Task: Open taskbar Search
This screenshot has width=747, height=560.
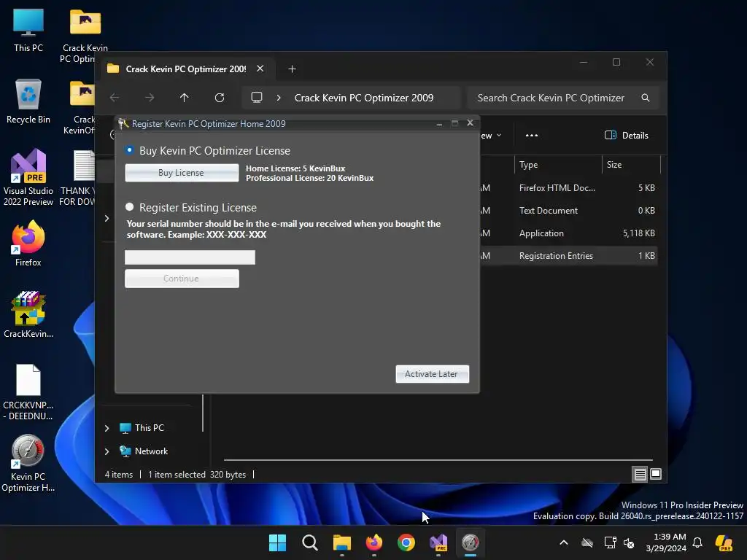Action: pyautogui.click(x=309, y=542)
